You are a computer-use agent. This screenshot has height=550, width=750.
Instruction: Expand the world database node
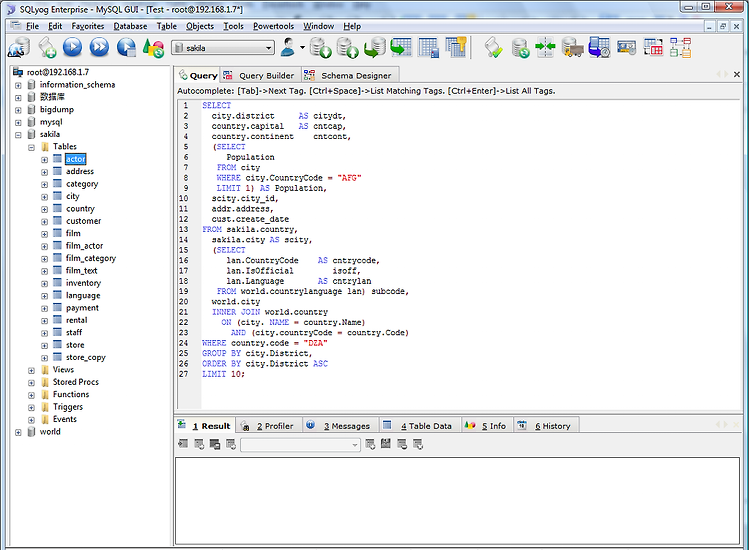point(18,432)
